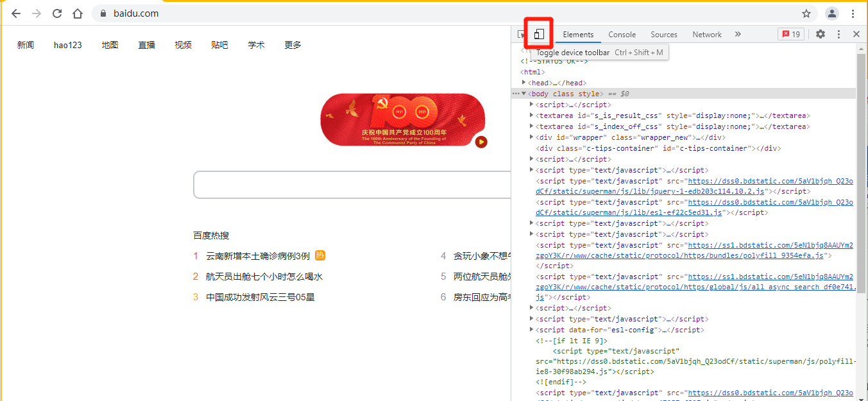This screenshot has height=401, width=868.
Task: Switch to the Sources tab
Action: pyautogui.click(x=663, y=35)
